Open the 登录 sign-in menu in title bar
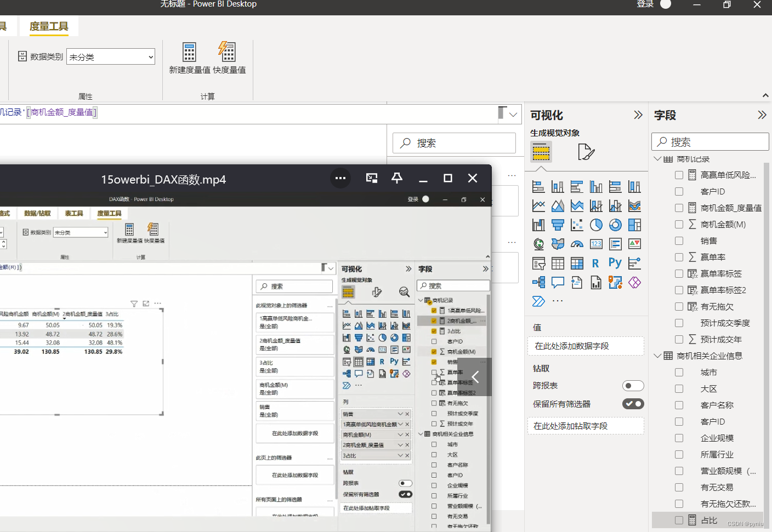772x532 pixels. [645, 4]
